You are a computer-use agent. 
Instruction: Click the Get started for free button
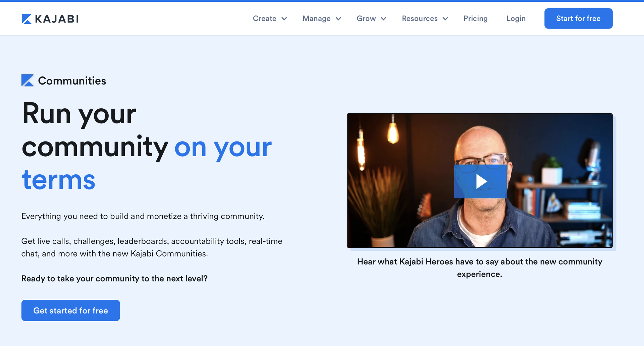coord(71,310)
